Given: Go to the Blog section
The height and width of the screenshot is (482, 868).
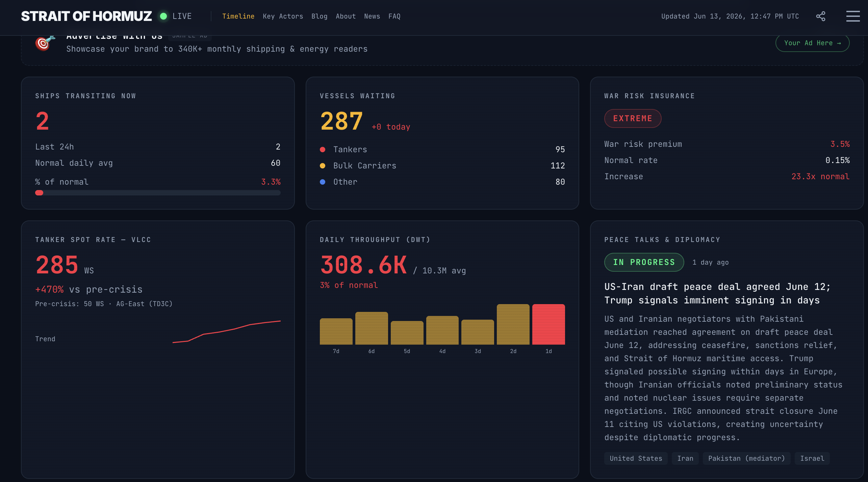Looking at the screenshot, I should pos(319,16).
